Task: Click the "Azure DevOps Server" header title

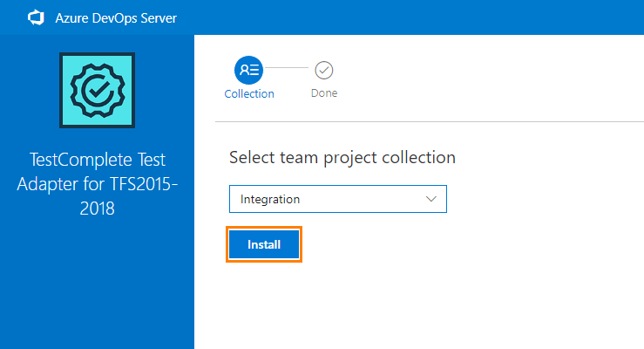Action: click(119, 17)
